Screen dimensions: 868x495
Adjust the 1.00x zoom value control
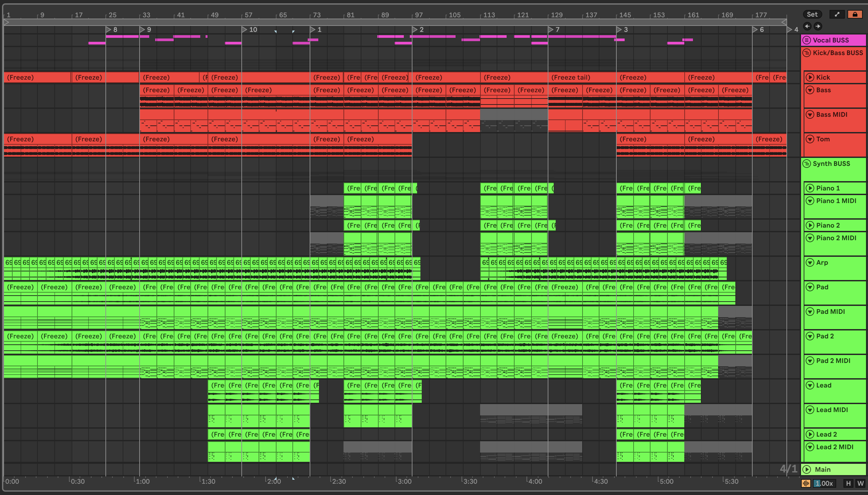(x=824, y=483)
